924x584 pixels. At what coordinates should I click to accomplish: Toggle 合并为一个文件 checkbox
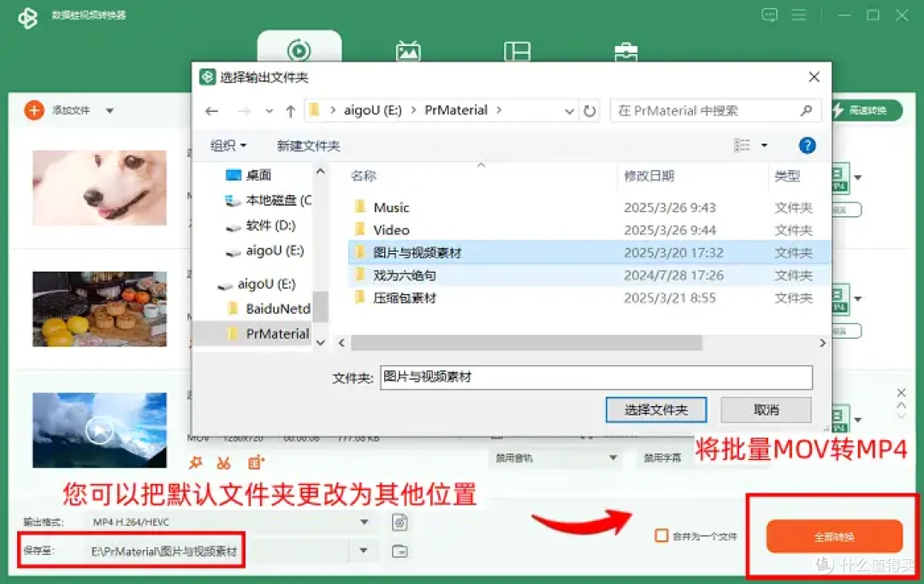pos(661,536)
